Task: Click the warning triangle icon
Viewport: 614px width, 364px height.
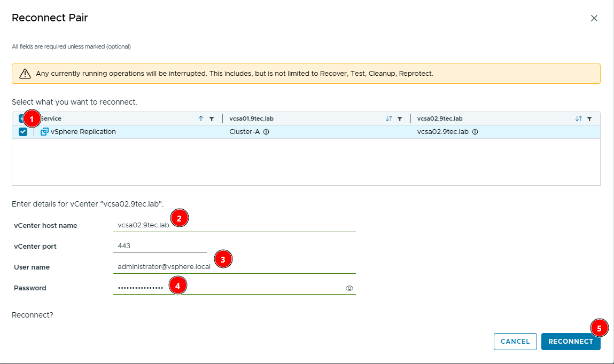Action: pyautogui.click(x=25, y=74)
